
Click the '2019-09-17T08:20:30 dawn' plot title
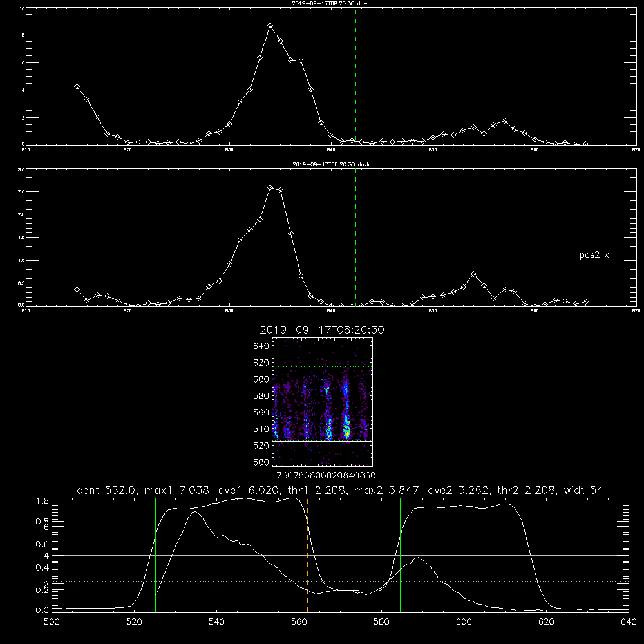[331, 3]
